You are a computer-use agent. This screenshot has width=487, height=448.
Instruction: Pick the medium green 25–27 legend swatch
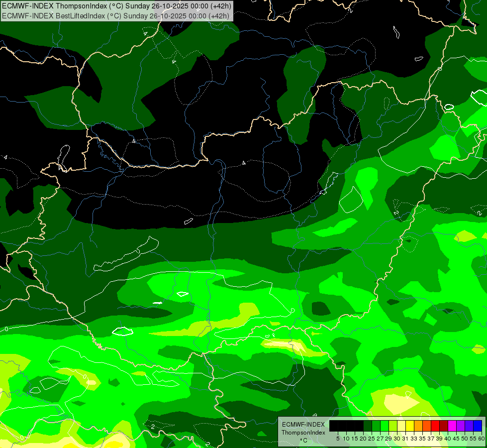pos(376,426)
